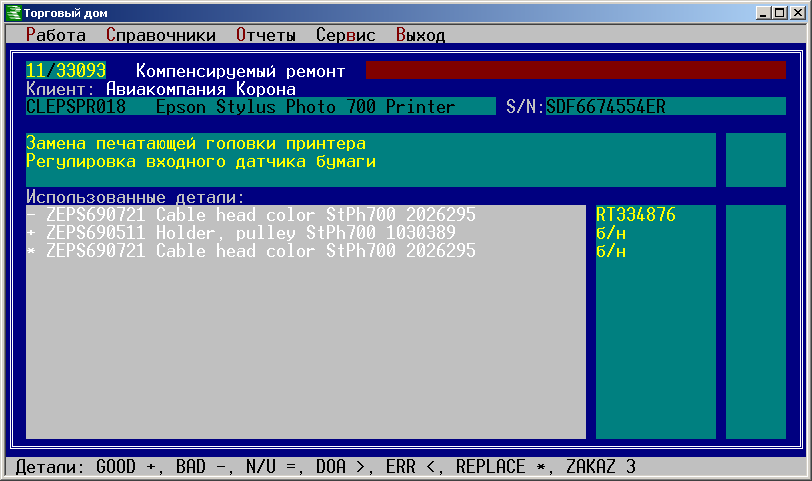Click the Клиент: label
Viewport: 812px width, 481px height.
[61, 89]
